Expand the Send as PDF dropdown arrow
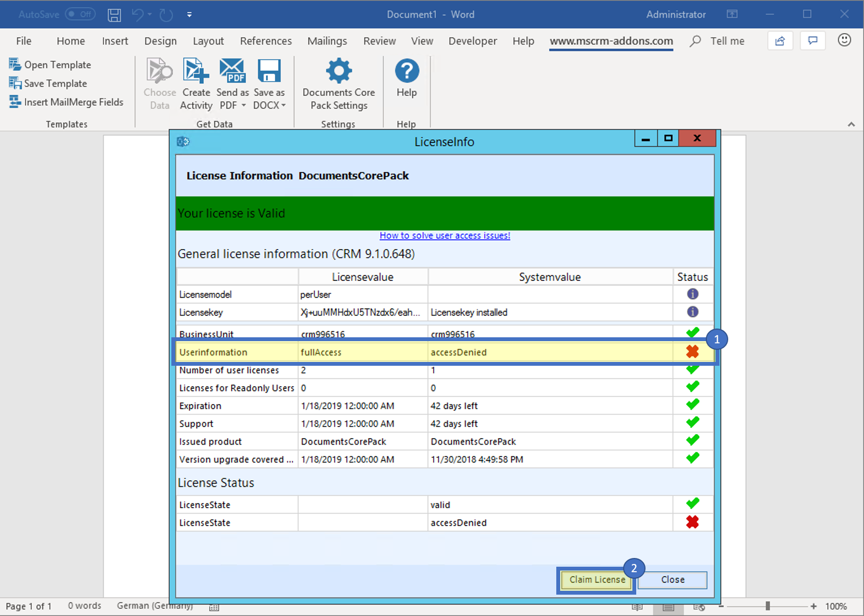Image resolution: width=864 pixels, height=616 pixels. point(244,106)
